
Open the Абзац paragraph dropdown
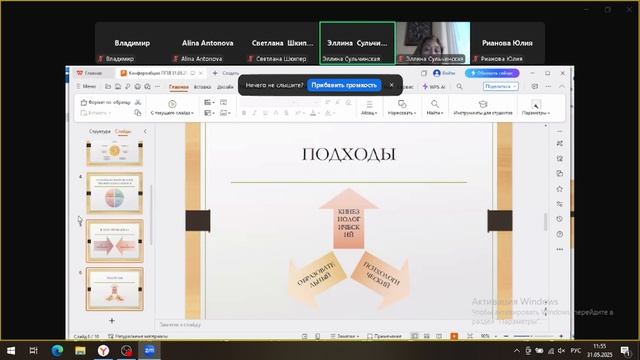click(369, 108)
